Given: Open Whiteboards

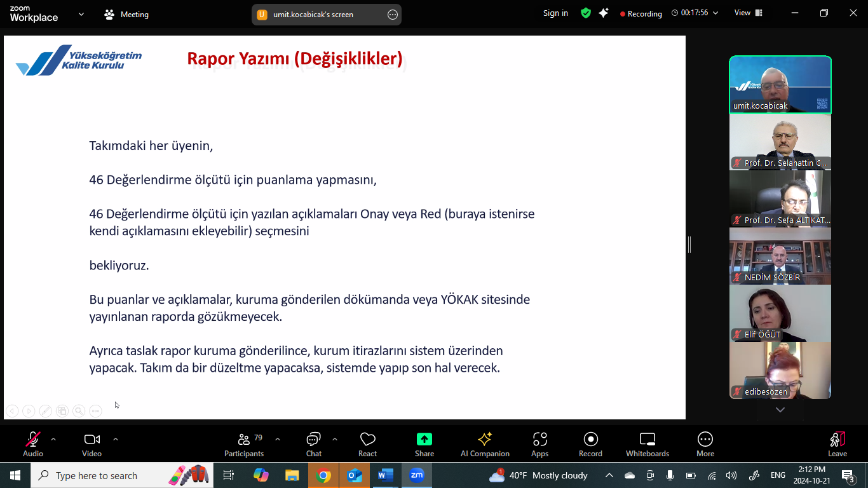Looking at the screenshot, I should click(x=648, y=444).
